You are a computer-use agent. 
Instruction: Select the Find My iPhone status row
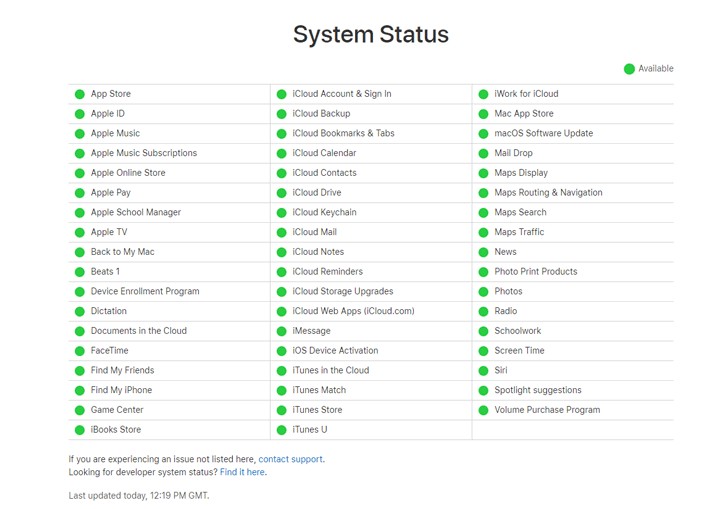click(169, 390)
